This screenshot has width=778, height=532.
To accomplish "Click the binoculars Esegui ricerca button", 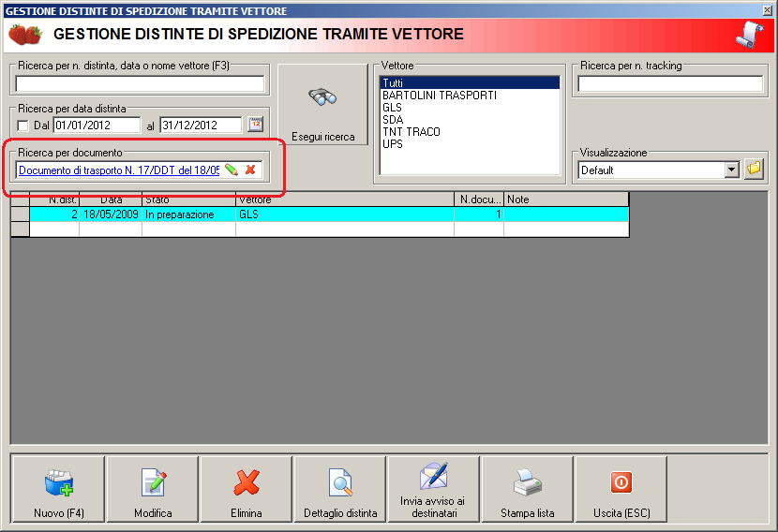I will click(322, 105).
